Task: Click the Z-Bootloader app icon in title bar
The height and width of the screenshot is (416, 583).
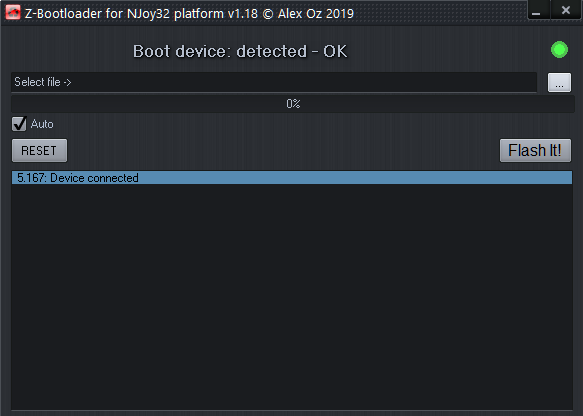Action: [13, 12]
